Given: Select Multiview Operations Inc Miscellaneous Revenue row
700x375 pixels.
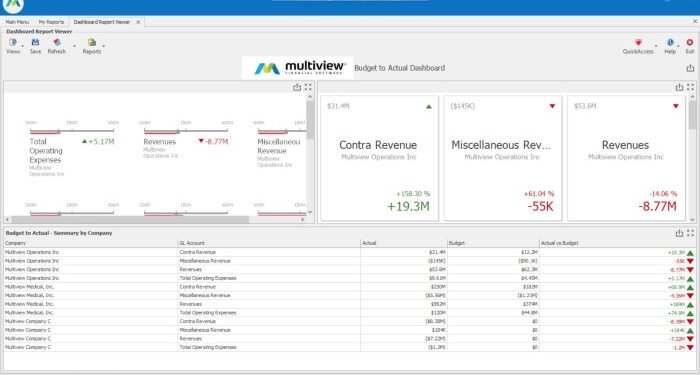Looking at the screenshot, I should pos(350,261).
